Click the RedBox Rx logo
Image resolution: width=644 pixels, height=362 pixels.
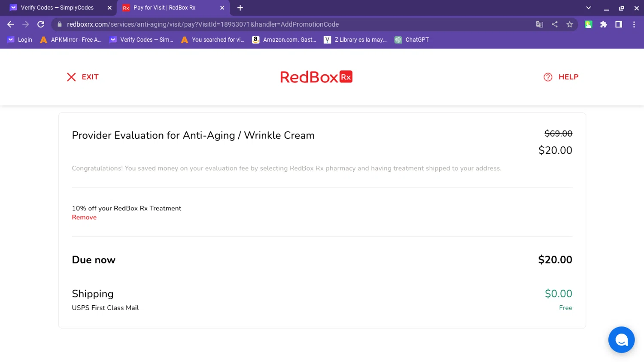[316, 77]
